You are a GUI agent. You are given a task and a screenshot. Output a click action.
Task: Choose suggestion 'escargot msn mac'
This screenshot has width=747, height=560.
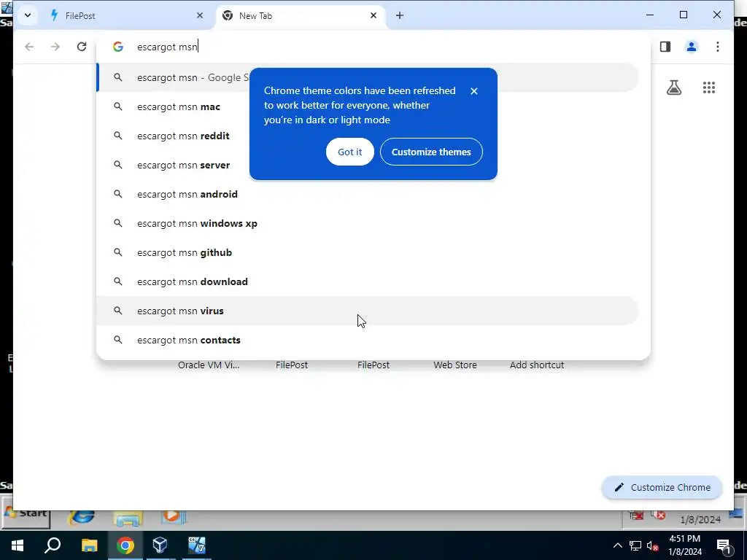coord(368,106)
